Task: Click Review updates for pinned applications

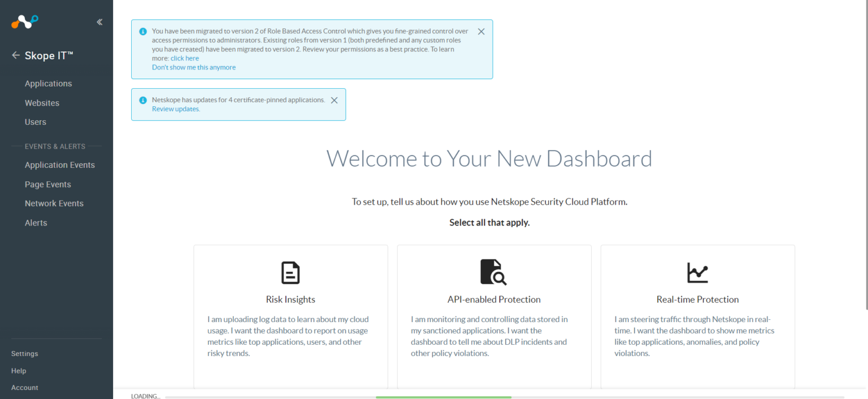Action: coord(175,109)
